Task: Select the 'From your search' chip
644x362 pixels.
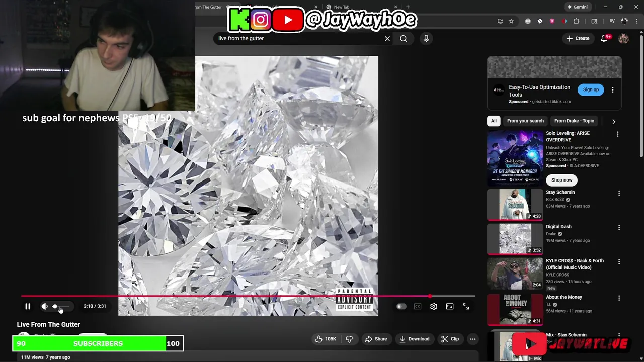Action: (x=525, y=121)
